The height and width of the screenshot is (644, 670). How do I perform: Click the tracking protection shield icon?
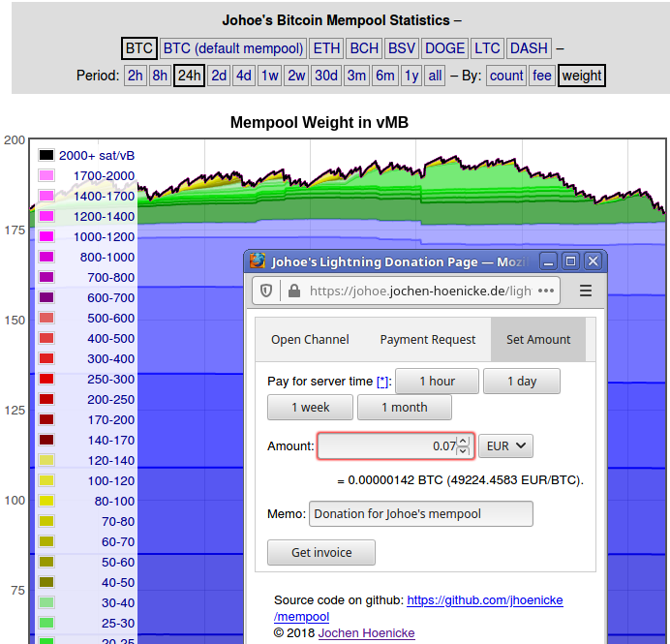pos(266,291)
